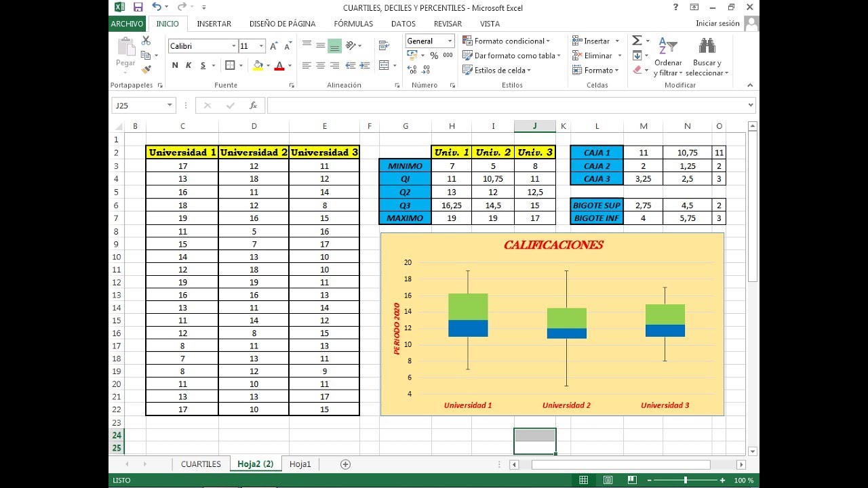Adjust the zoom slider in status bar
The width and height of the screenshot is (868, 488).
tap(685, 480)
